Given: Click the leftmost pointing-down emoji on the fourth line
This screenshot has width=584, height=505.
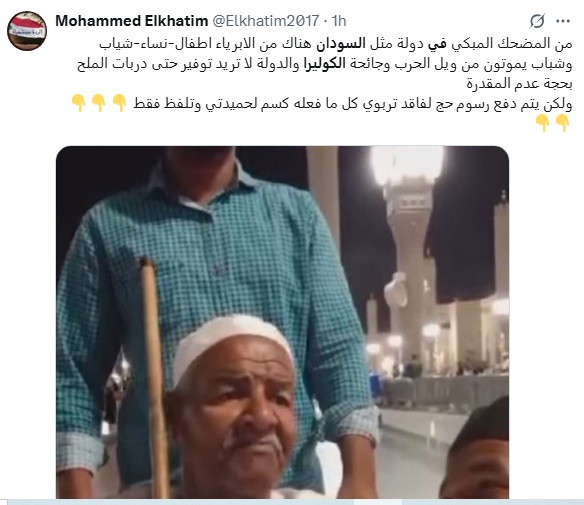Looking at the screenshot, I should coord(79,103).
